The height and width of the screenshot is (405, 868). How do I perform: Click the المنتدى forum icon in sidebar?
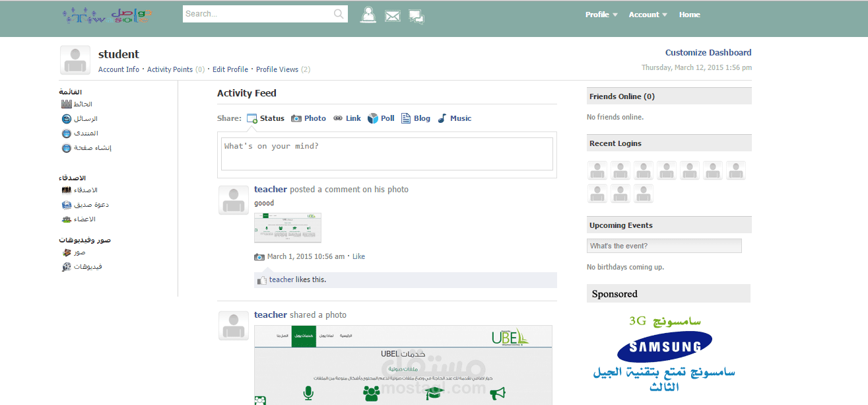(66, 133)
